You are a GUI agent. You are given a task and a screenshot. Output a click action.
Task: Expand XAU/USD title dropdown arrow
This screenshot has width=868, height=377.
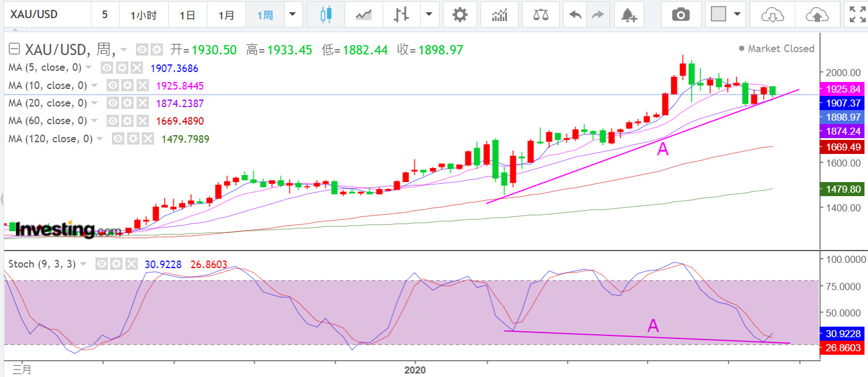point(124,50)
